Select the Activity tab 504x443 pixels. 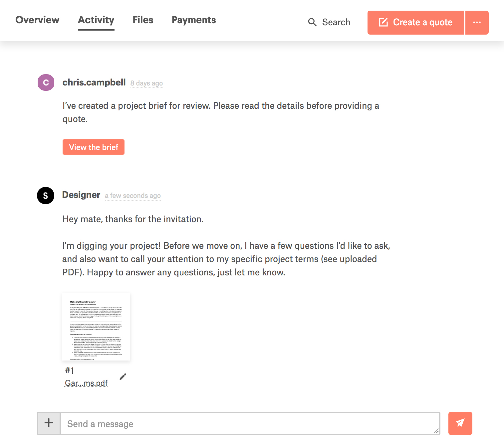[96, 20]
